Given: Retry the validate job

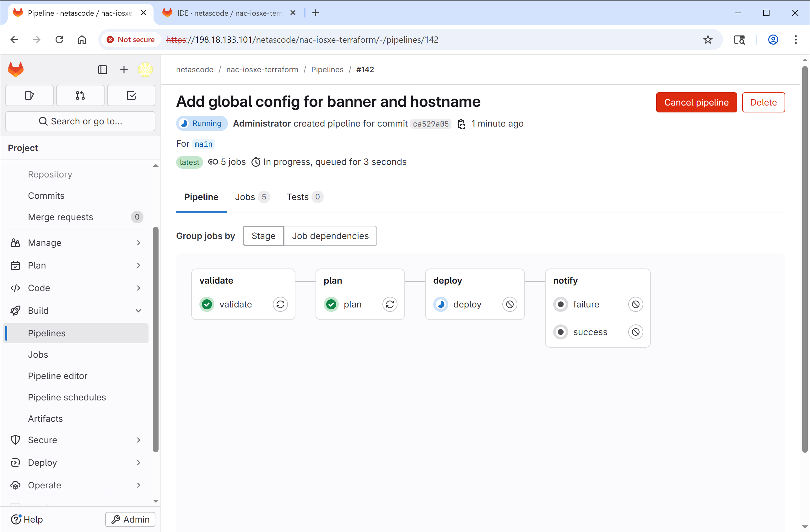Looking at the screenshot, I should (280, 304).
